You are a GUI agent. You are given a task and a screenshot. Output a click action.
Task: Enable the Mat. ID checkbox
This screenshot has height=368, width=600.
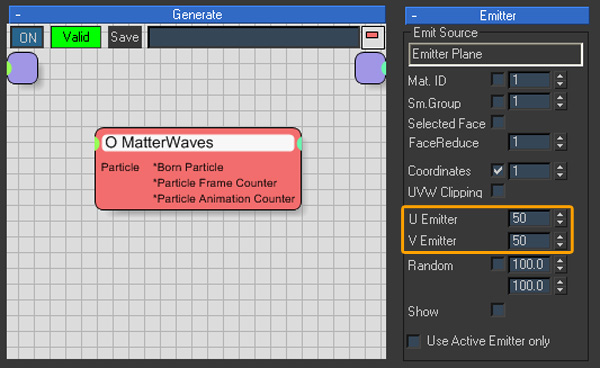pos(498,80)
